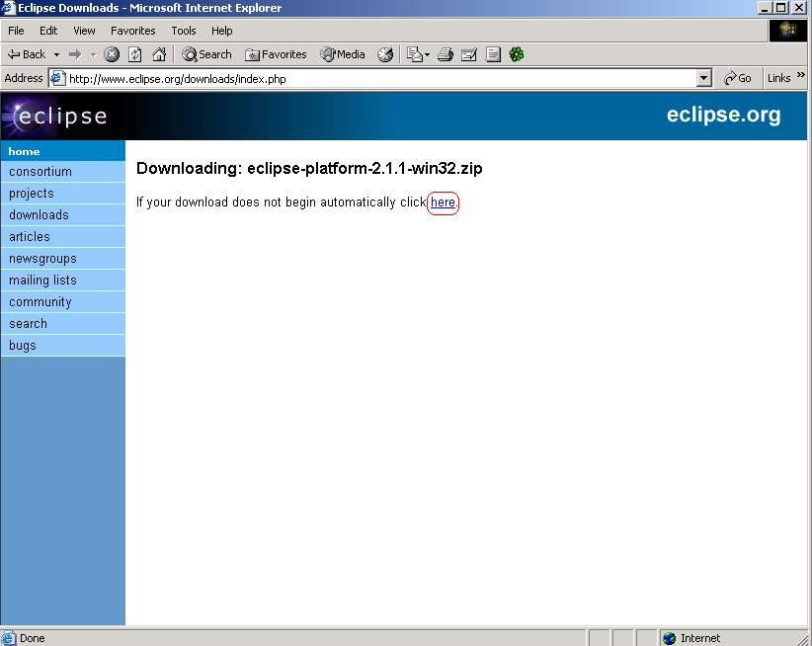Expand the Links toolbar chevron
The height and width of the screenshot is (646, 812).
800,76
